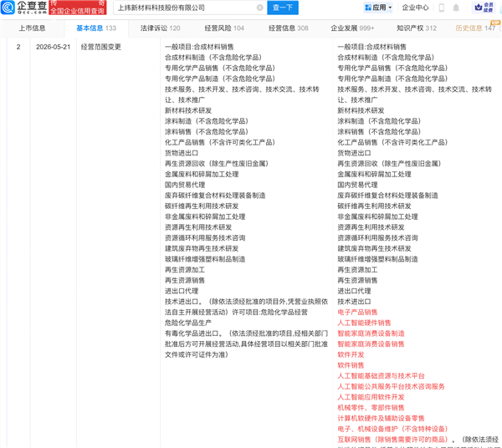Switch to the 上市信息 tab
502x448 pixels.
(x=32, y=28)
